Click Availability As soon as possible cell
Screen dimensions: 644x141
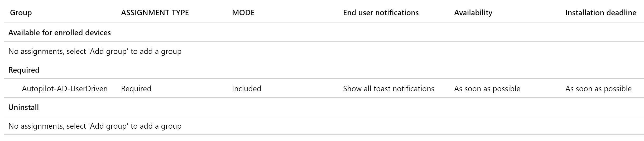(487, 89)
